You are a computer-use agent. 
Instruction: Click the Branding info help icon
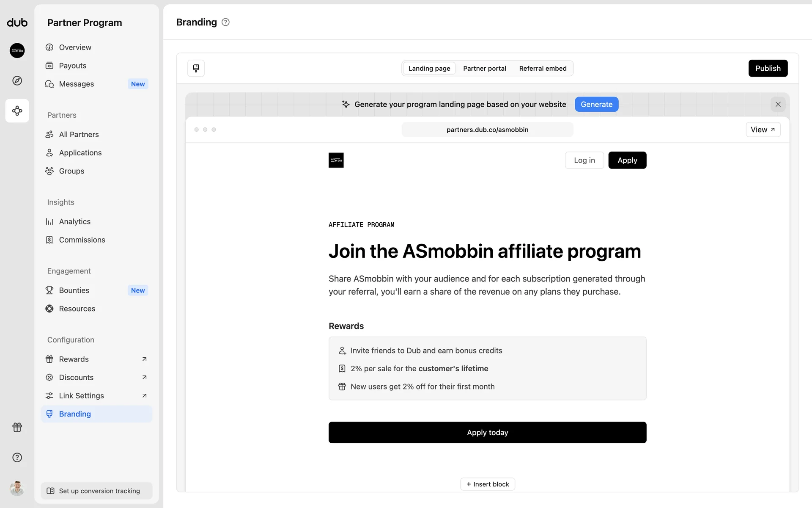coord(225,22)
